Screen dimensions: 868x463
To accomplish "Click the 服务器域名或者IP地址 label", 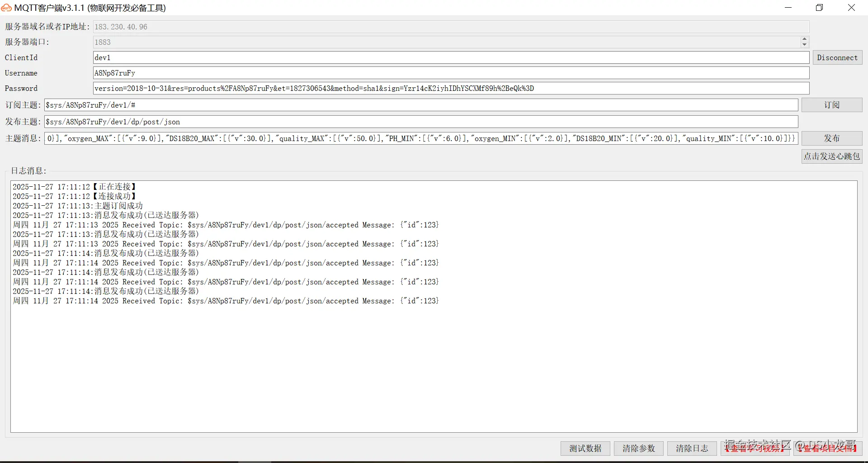I will point(47,27).
